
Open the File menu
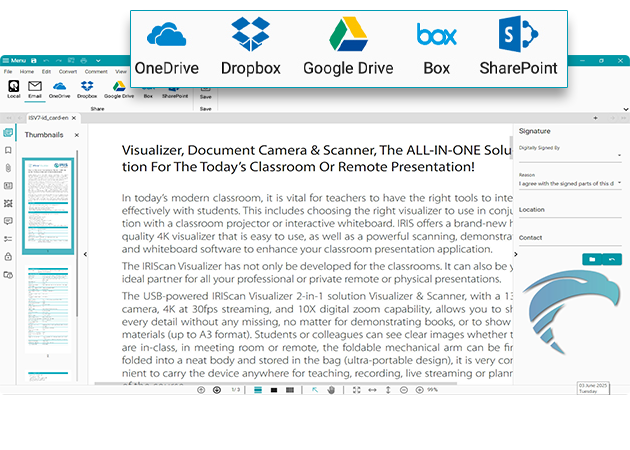click(x=8, y=72)
